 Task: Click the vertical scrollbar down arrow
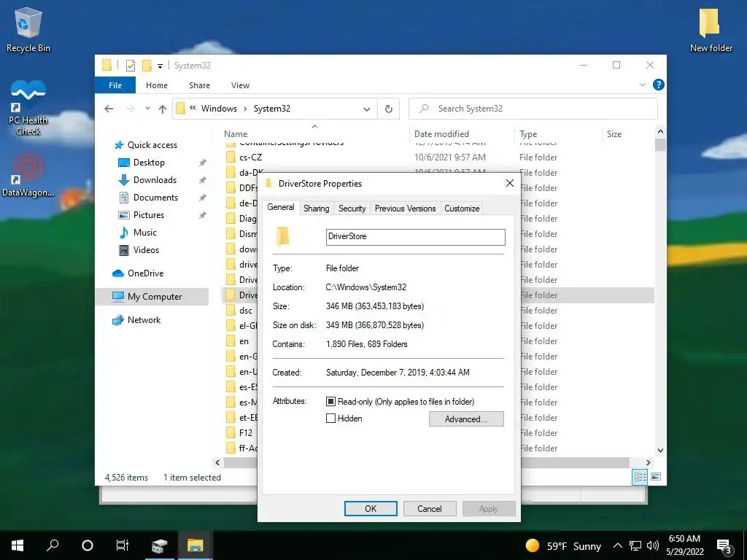coord(660,450)
